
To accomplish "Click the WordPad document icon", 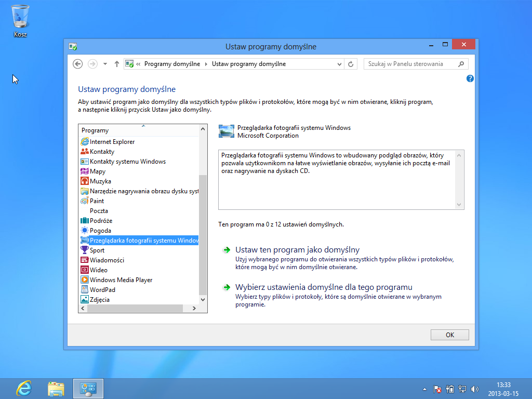I will 85,289.
